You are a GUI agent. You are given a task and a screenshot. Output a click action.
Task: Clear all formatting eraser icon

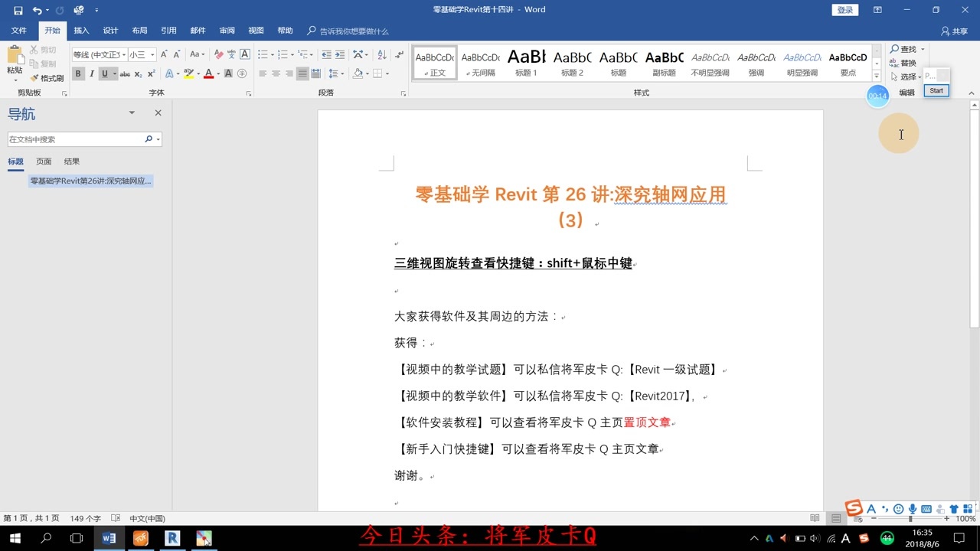pos(218,54)
